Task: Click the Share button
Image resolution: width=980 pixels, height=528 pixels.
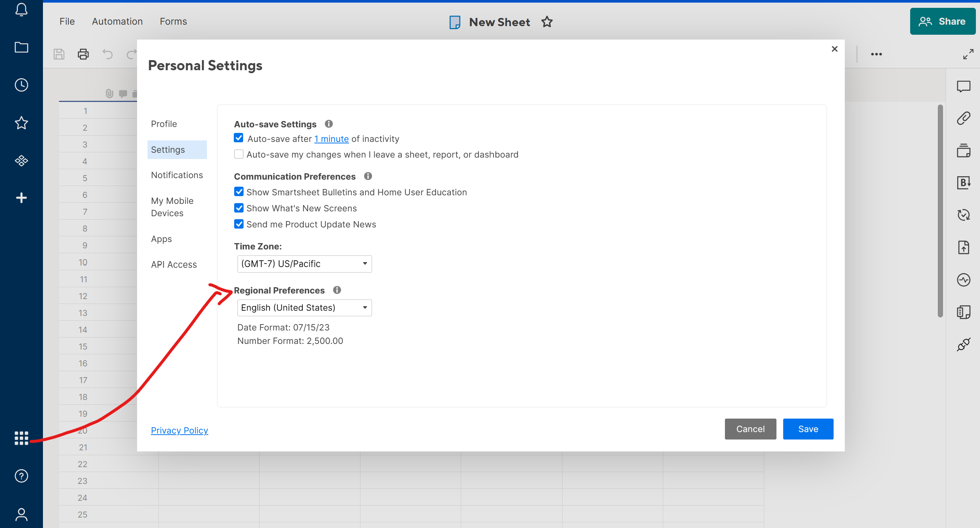Action: click(942, 22)
